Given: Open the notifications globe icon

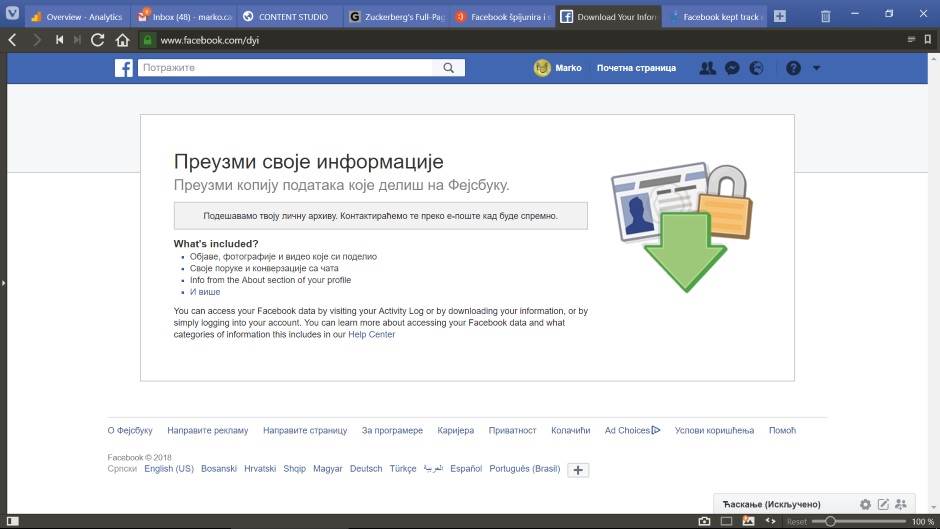Looking at the screenshot, I should click(756, 68).
